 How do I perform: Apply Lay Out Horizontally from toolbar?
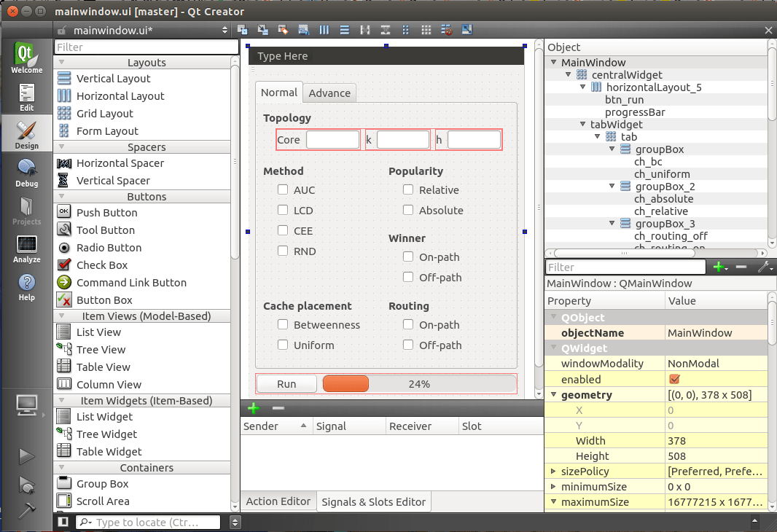coord(324,30)
